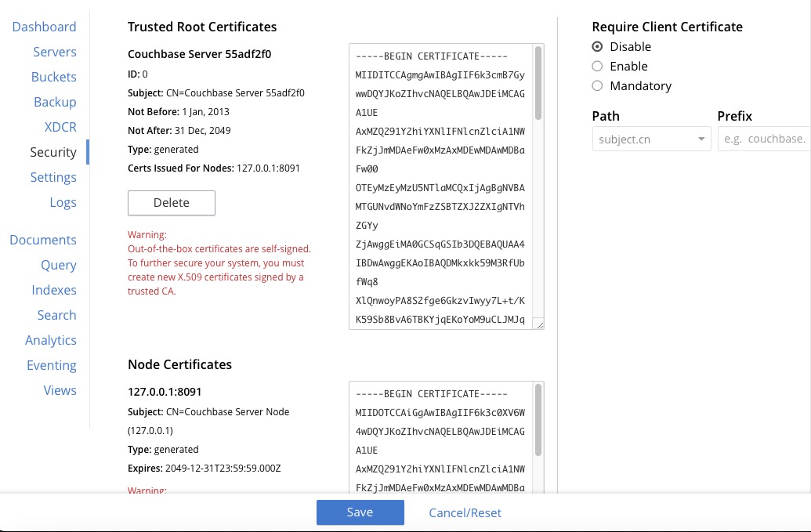Open the Settings page
The height and width of the screenshot is (532, 811).
click(53, 177)
